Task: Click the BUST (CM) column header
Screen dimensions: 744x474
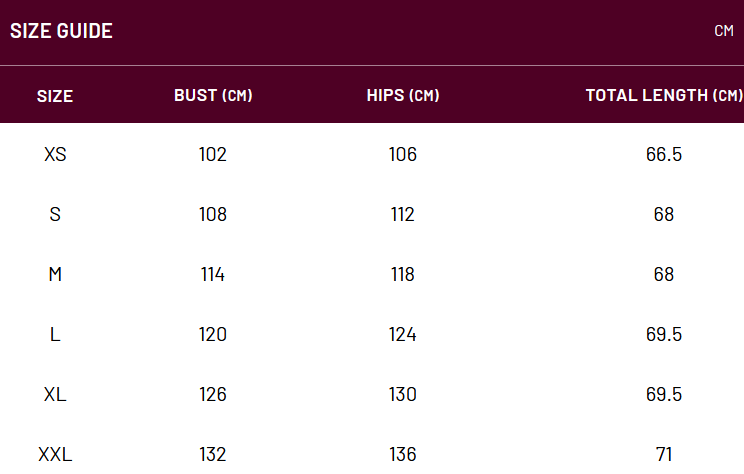Action: click(x=213, y=95)
